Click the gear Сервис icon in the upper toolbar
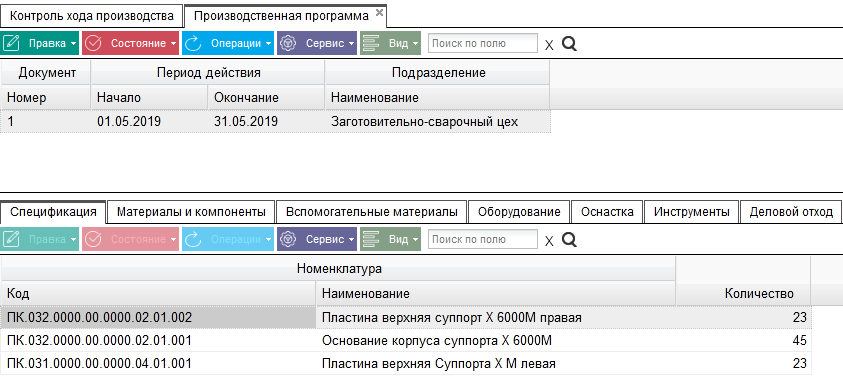This screenshot has height=391, width=843. pos(289,44)
